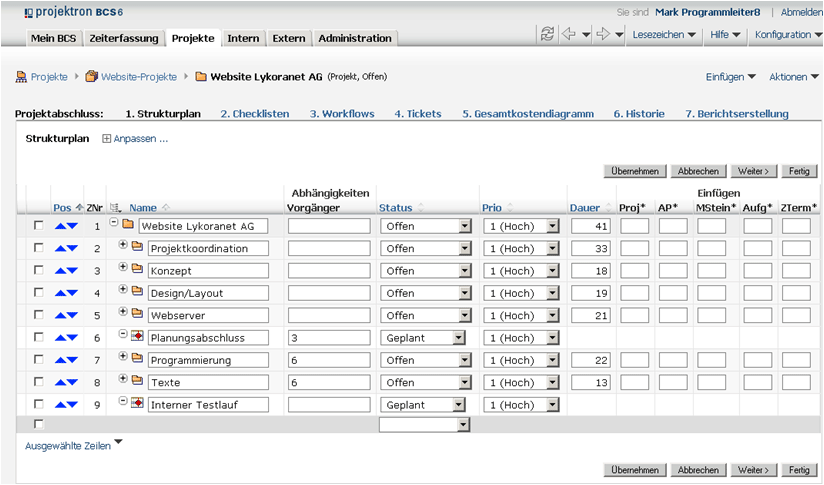
Task: Sort by the Dauer column header
Action: tap(584, 208)
